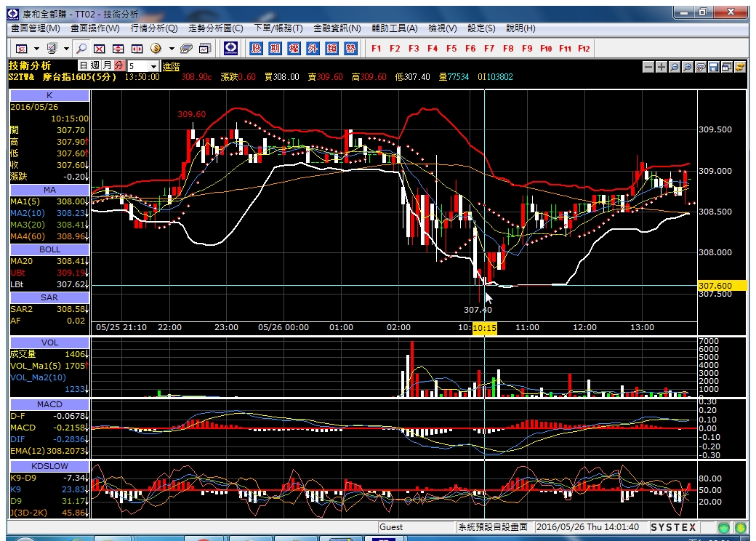The height and width of the screenshot is (541, 756).
Task: Click the blue 勢 (trend) toolbar button
Action: 350,48
